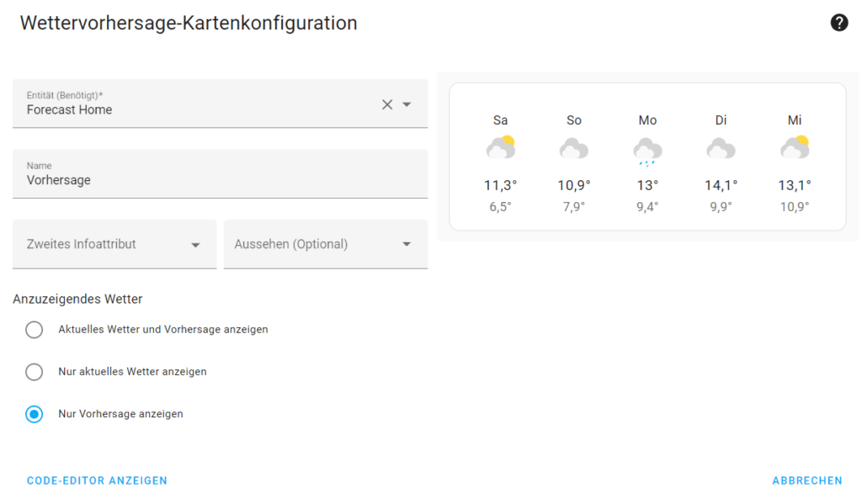
Task: Expand the Entität entity selection dropdown
Action: point(408,104)
